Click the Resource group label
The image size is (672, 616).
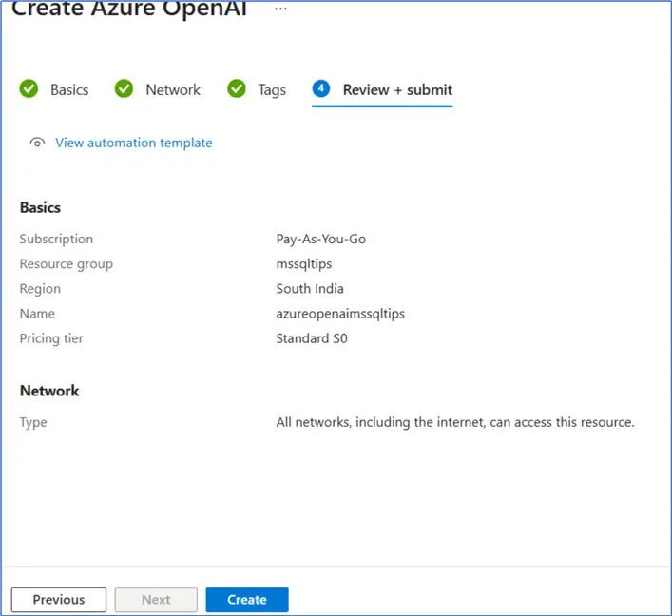66,264
